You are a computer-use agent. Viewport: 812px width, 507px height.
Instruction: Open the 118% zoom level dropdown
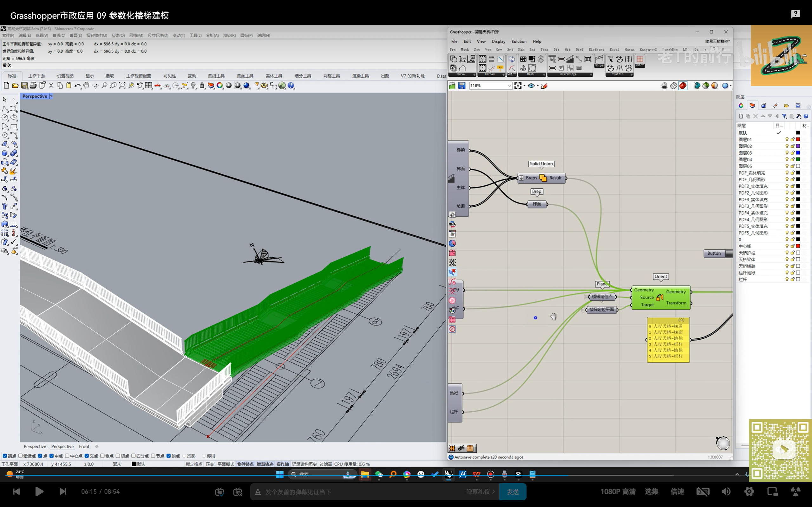click(x=509, y=86)
